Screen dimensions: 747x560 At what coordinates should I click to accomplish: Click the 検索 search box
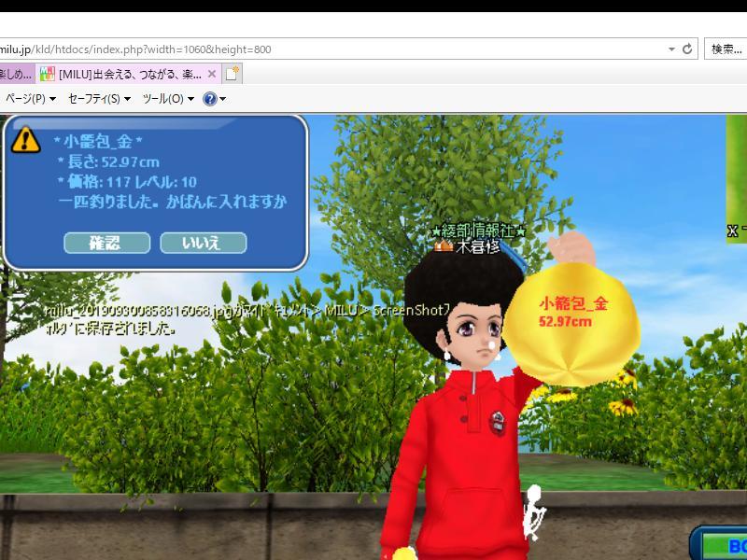(726, 49)
